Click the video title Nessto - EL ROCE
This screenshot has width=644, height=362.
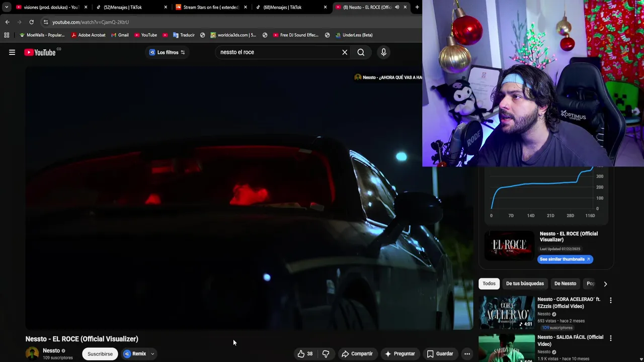[82, 339]
